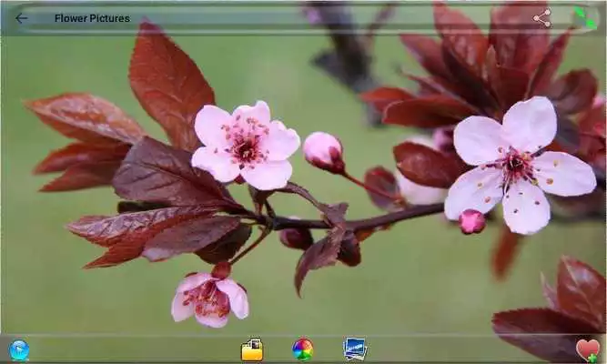Open the rainbow color wheel icon
Viewport: 607px width, 364px height.
(303, 349)
